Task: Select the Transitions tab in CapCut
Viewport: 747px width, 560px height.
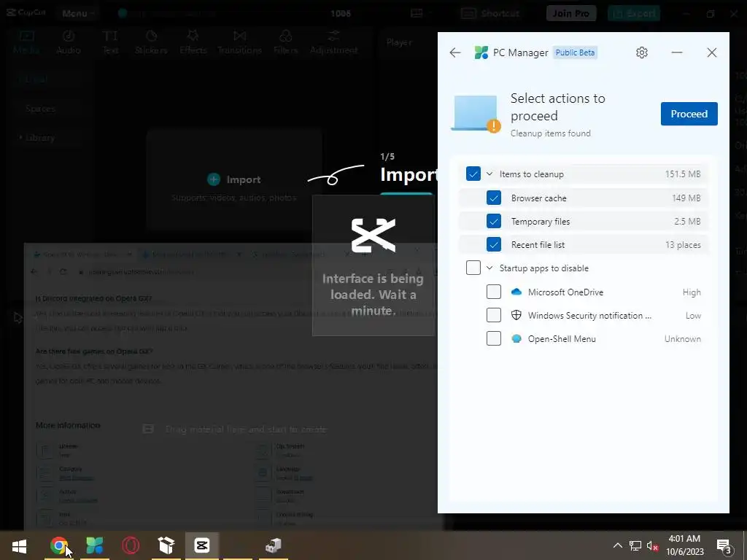Action: tap(239, 42)
